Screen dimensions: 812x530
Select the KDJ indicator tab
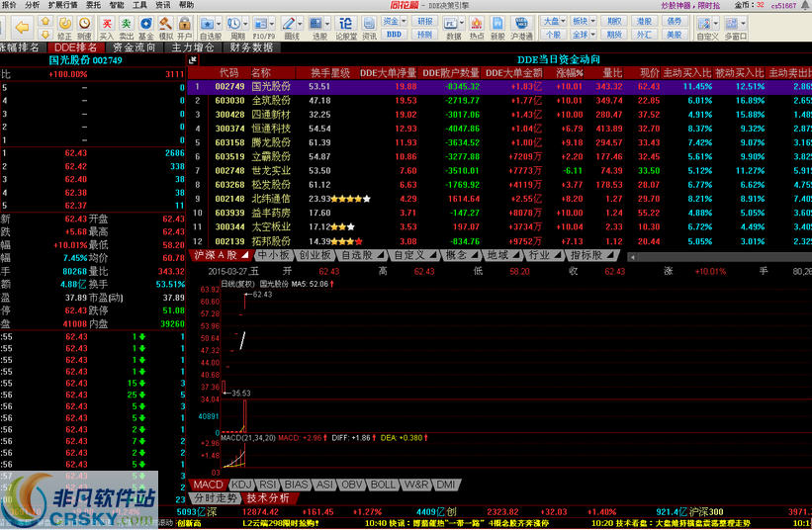point(241,485)
